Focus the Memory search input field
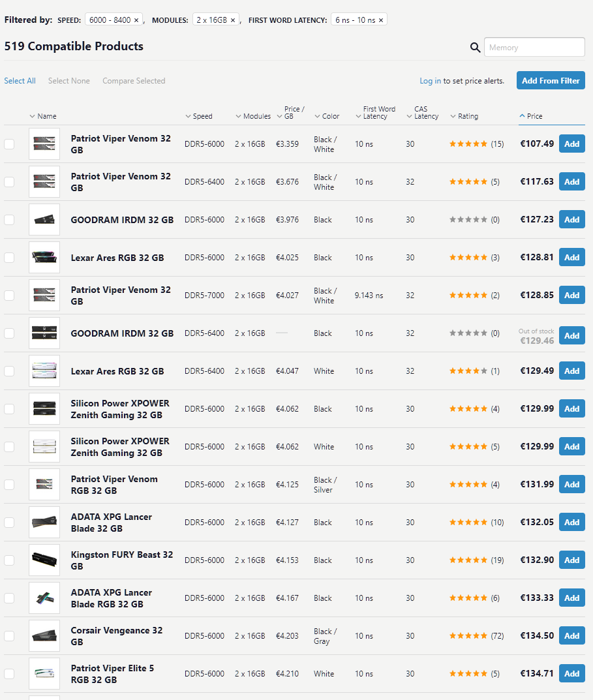Image resolution: width=593 pixels, height=700 pixels. click(534, 48)
